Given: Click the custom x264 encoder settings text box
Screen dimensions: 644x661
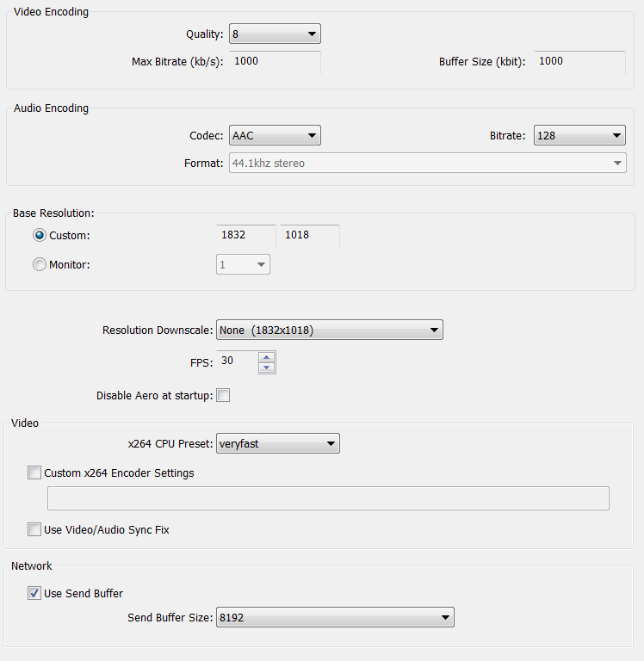Looking at the screenshot, I should coord(328,498).
